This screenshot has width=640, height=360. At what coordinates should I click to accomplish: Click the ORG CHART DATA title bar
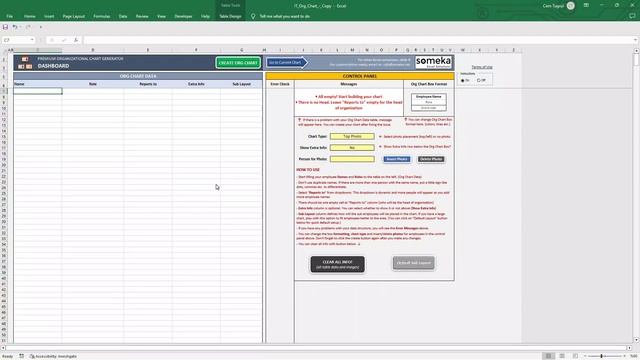pos(138,76)
